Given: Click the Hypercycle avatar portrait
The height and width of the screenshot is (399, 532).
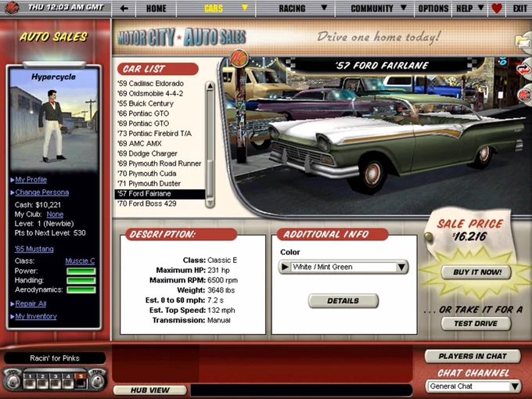Looking at the screenshot, I should (54, 119).
